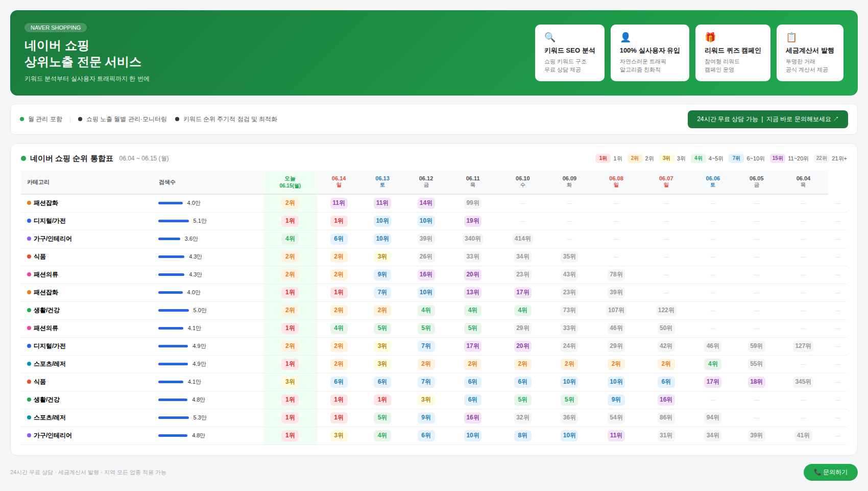Select the 06.10 수 column header
The height and width of the screenshot is (491, 868).
click(x=522, y=182)
